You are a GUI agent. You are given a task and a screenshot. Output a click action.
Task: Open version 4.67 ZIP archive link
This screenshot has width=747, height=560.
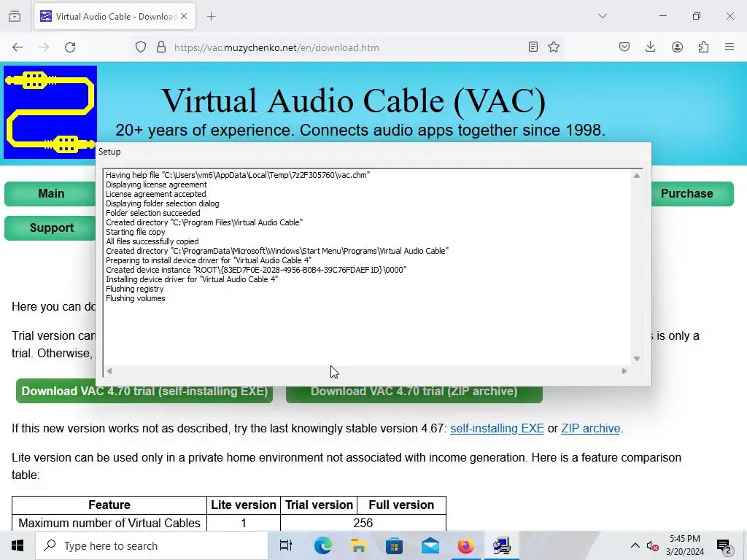point(591,429)
